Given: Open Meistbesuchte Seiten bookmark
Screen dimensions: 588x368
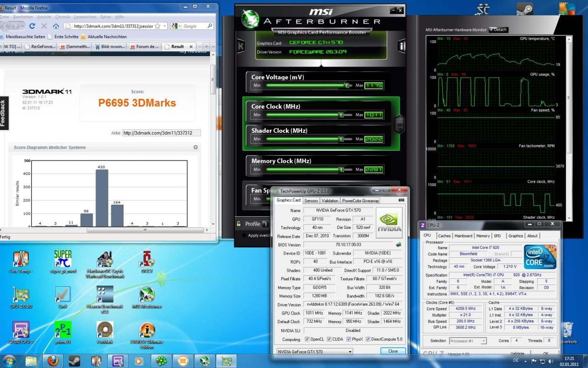Looking at the screenshot, I should [22, 37].
